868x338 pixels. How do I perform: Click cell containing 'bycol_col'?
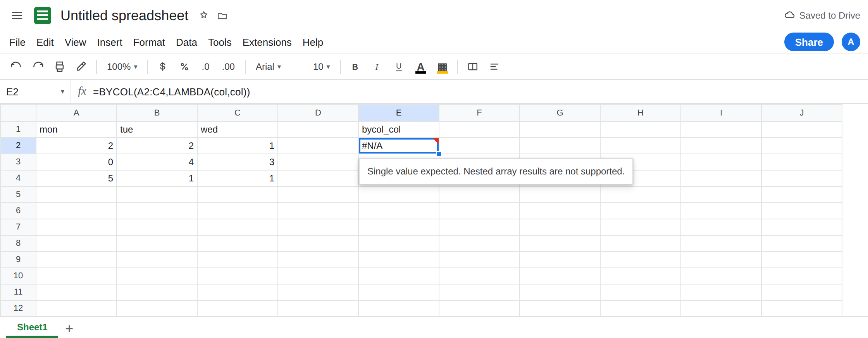[x=399, y=129]
